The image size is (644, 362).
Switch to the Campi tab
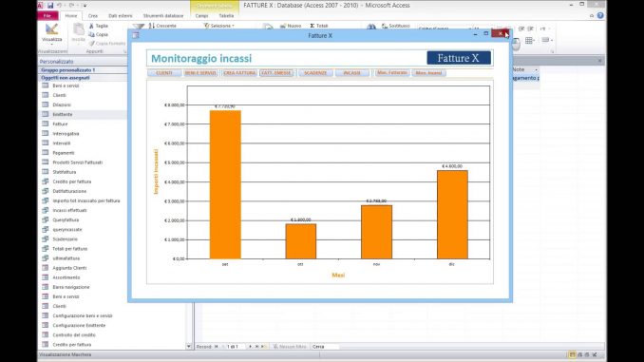(x=201, y=15)
